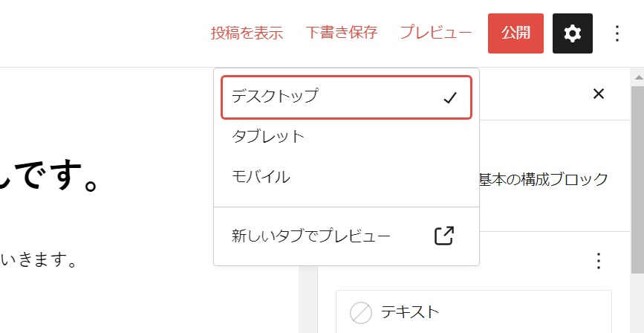Click the scrollbar up arrow at right edge

(637, 75)
